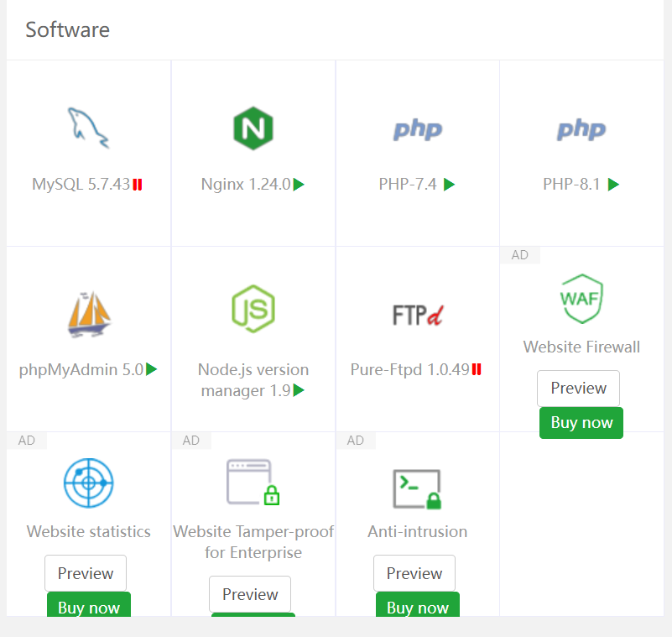
Task: Preview the Anti-intrusion plugin
Action: (x=414, y=573)
